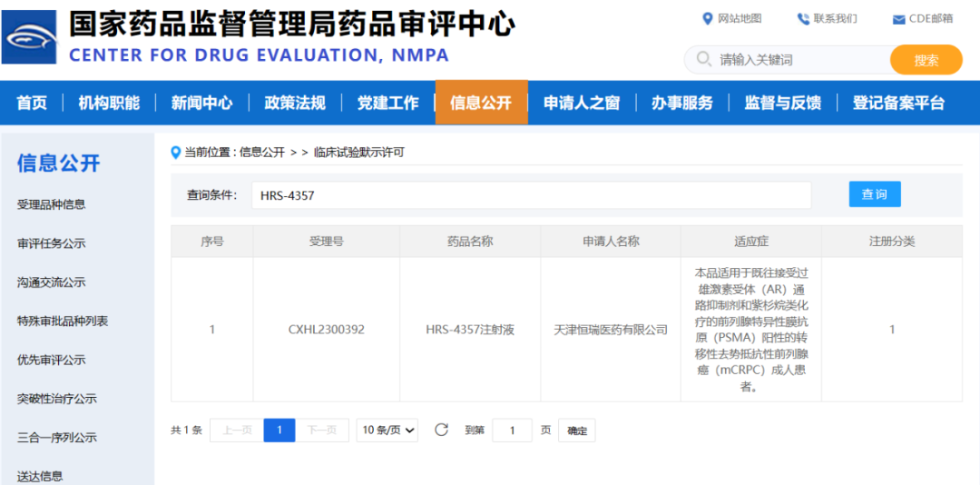Open the 机构职能 menu
This screenshot has height=485, width=980.
[x=109, y=103]
